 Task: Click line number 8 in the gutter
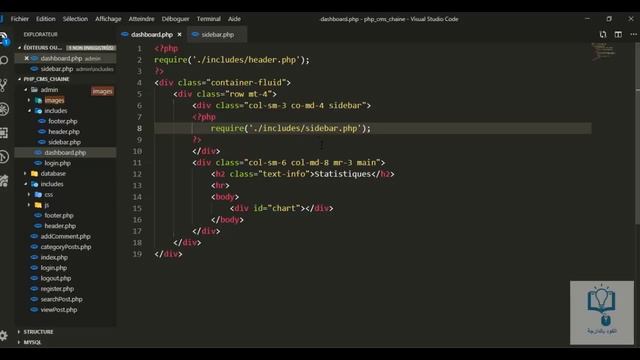tap(140, 129)
